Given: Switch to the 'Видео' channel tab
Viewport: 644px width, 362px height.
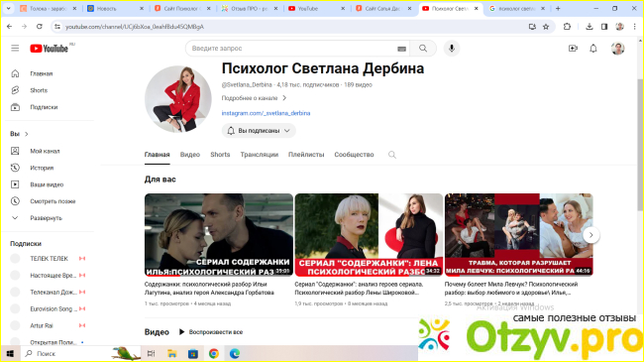Looking at the screenshot, I should pyautogui.click(x=190, y=155).
